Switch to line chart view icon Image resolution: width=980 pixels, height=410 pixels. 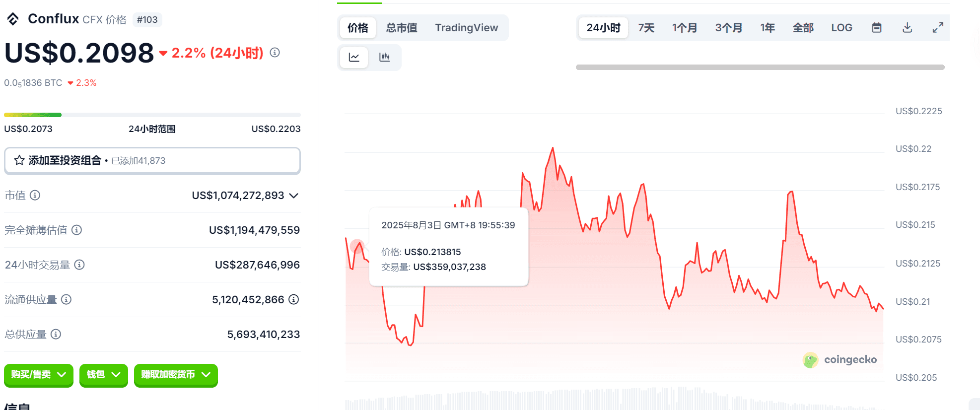pyautogui.click(x=354, y=57)
